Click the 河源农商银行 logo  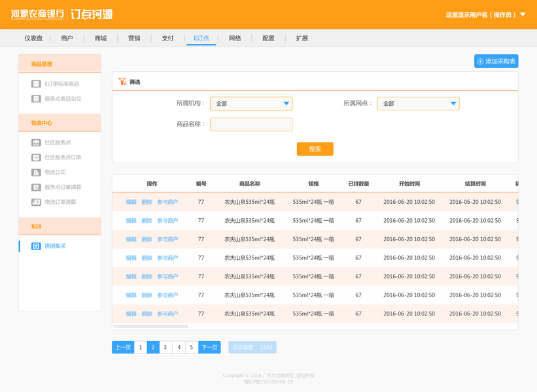[37, 14]
